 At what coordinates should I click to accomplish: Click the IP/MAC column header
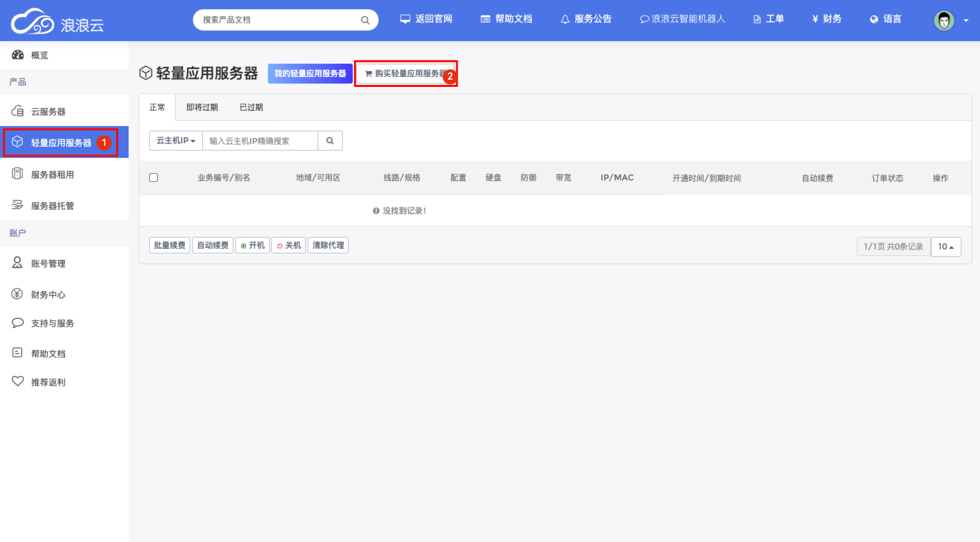click(617, 178)
